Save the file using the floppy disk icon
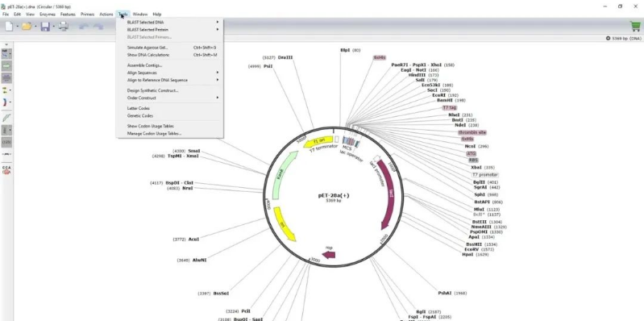The width and height of the screenshot is (644, 321). click(45, 27)
